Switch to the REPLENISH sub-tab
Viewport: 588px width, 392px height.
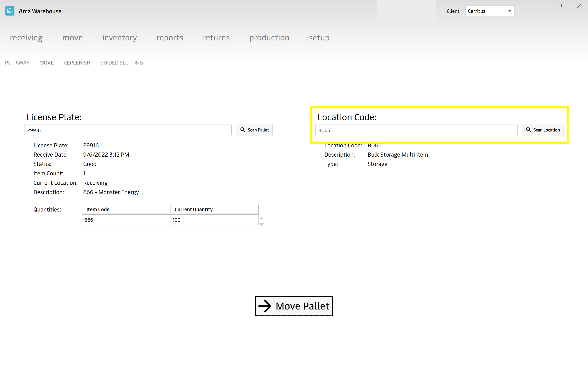pyautogui.click(x=77, y=63)
